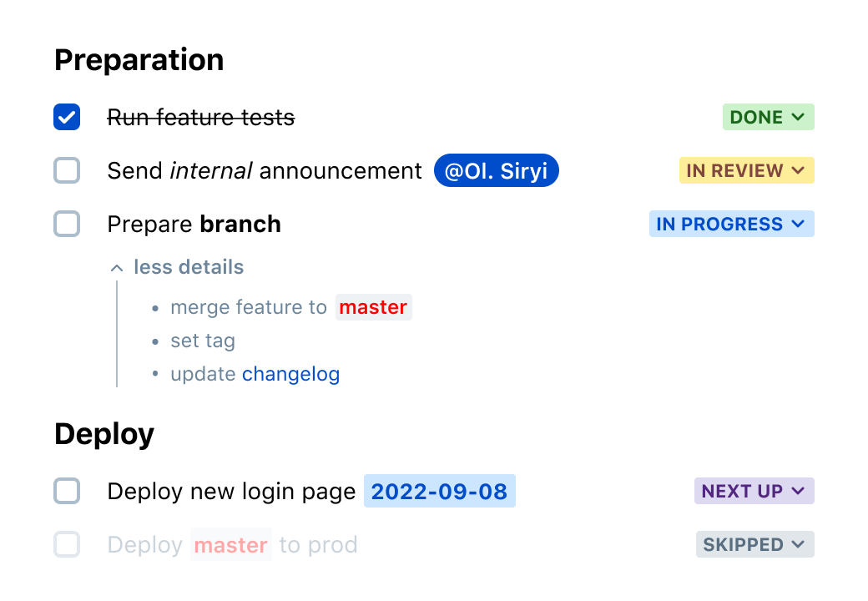Click the chevron next to 'less details'
Viewport: 868px width, 601px height.
tap(117, 267)
